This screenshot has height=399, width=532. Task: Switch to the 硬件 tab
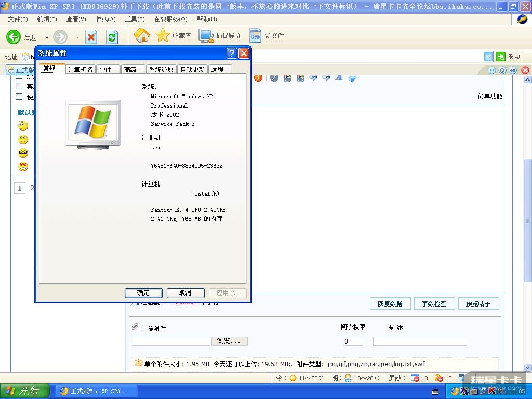tap(108, 69)
